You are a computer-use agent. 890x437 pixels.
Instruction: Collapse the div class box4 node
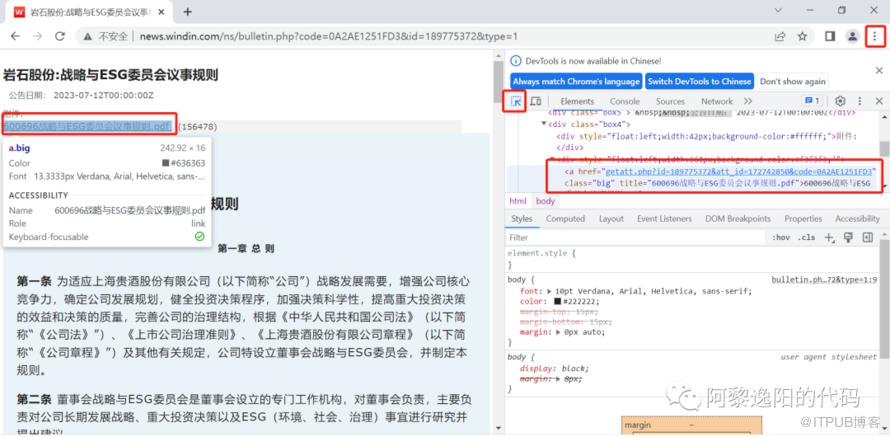pyautogui.click(x=544, y=124)
